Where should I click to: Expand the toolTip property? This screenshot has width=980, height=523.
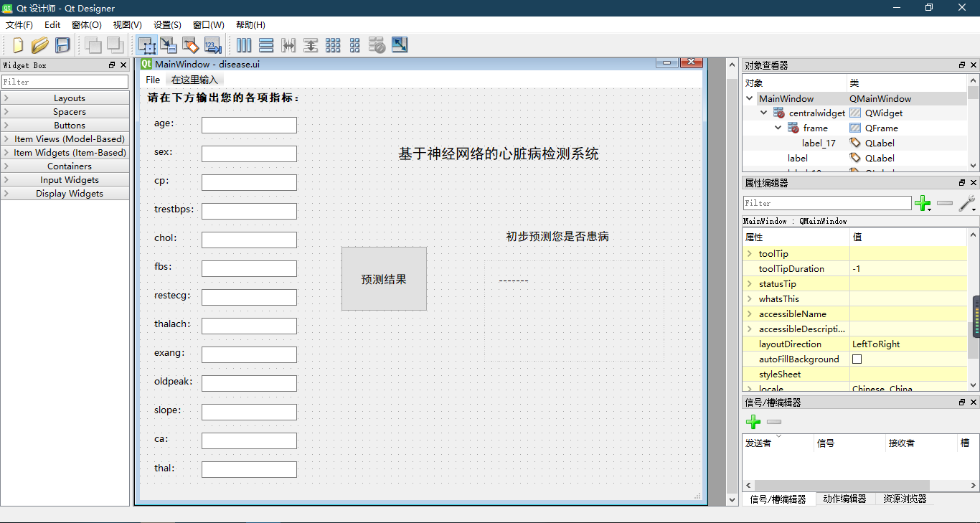(750, 254)
